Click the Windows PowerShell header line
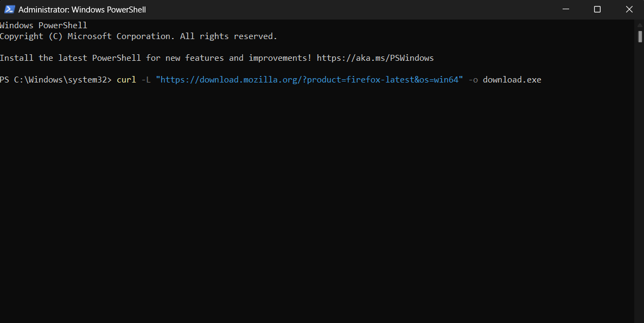 point(43,25)
